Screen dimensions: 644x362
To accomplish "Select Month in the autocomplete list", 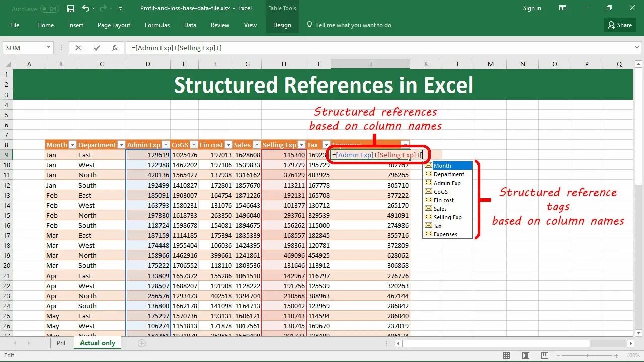I will (x=448, y=166).
